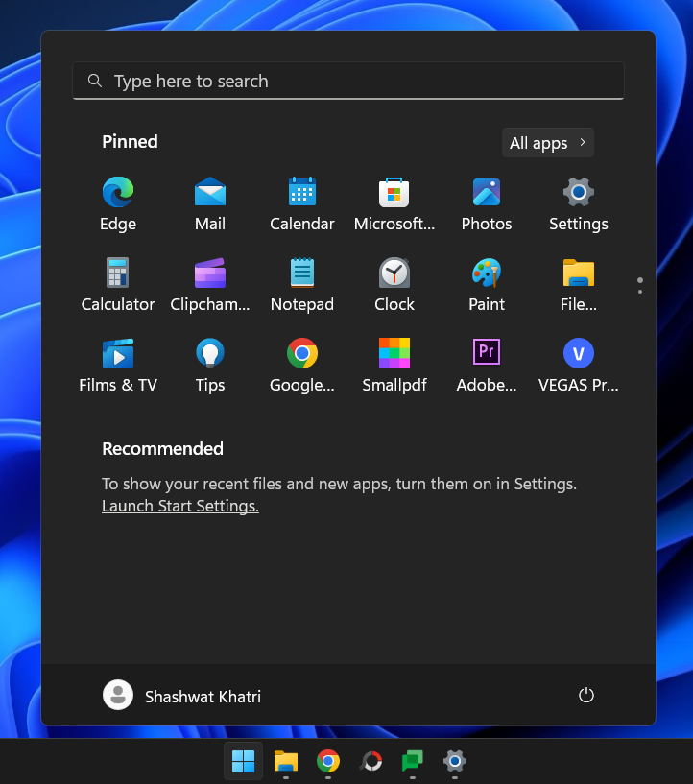Focus the Type here to search field

pyautogui.click(x=348, y=81)
